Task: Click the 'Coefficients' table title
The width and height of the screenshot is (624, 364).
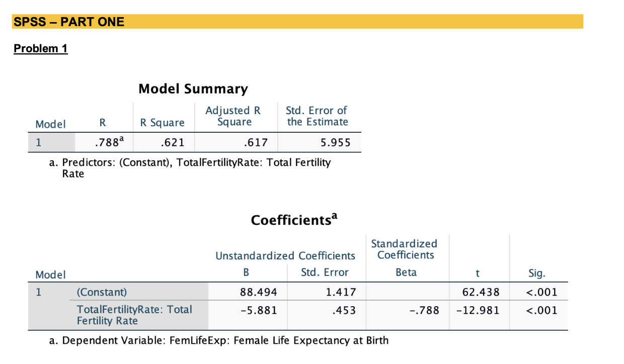Action: pyautogui.click(x=295, y=219)
